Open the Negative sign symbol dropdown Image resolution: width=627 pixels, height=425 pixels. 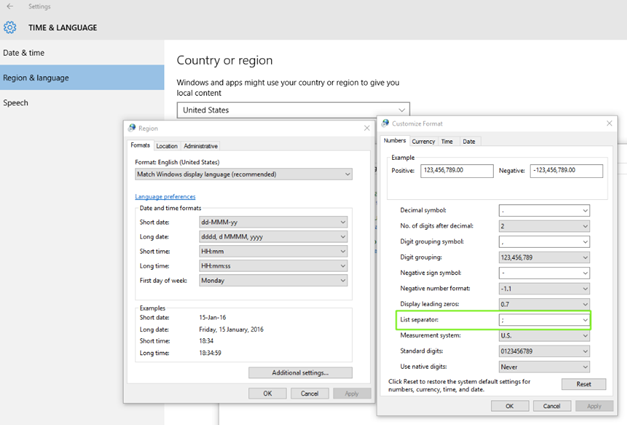coord(544,273)
